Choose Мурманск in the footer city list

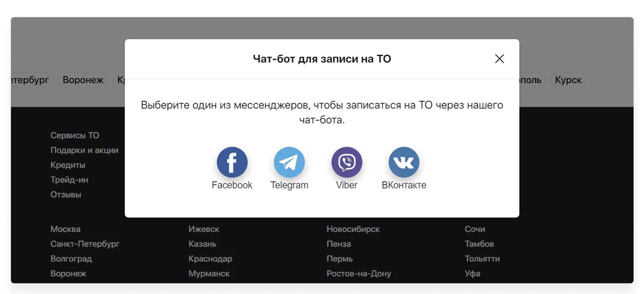209,273
